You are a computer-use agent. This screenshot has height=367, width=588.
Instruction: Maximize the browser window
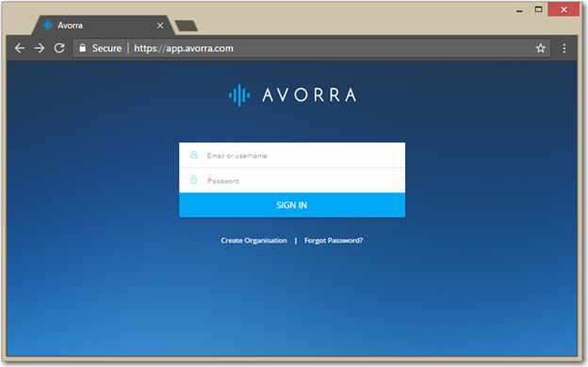pos(538,9)
